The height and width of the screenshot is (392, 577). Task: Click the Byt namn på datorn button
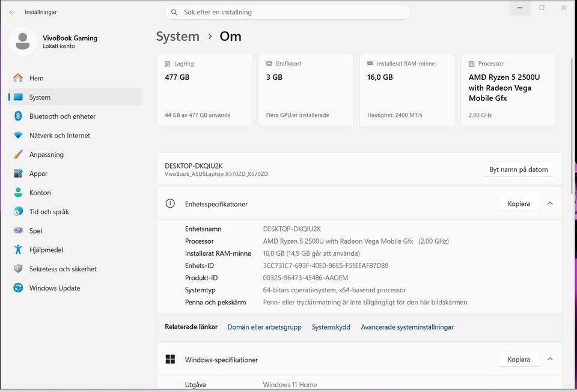coord(518,169)
